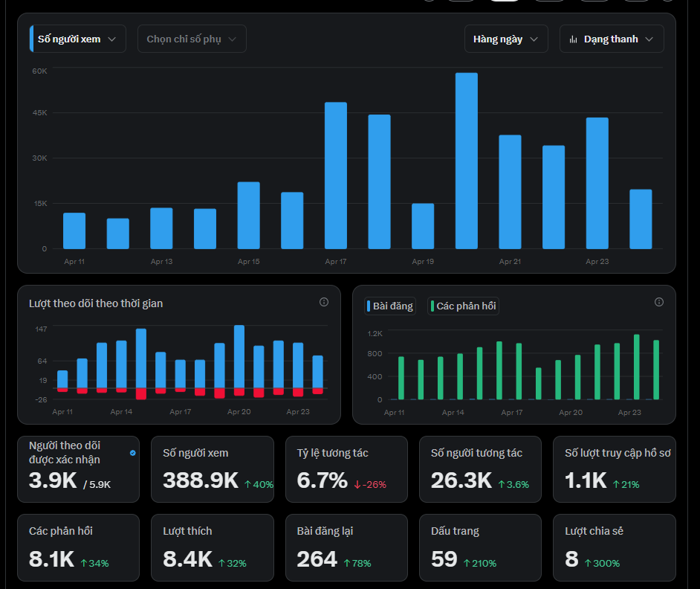Select the Lượt thích 8.4K card
Image resolution: width=700 pixels, height=589 pixels.
(212, 547)
